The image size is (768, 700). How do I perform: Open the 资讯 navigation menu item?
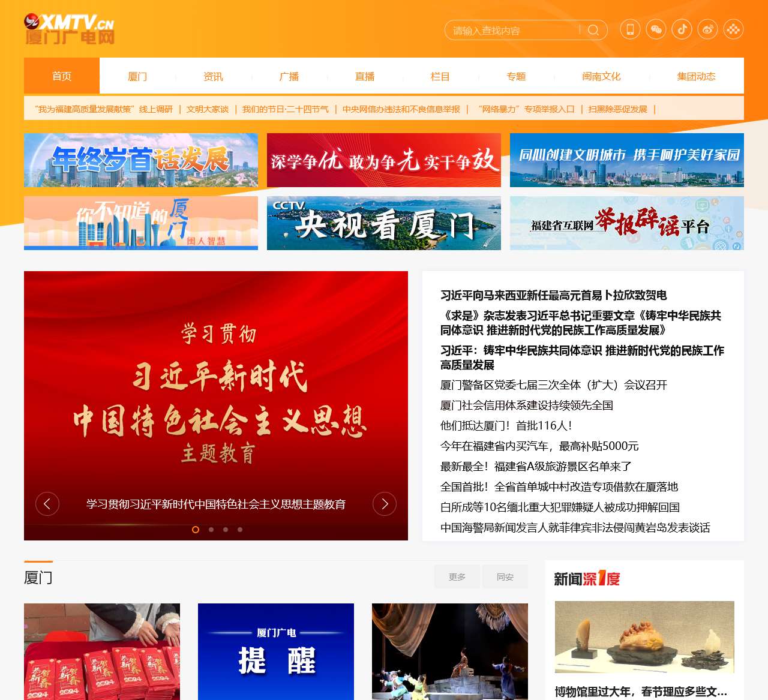tap(213, 76)
